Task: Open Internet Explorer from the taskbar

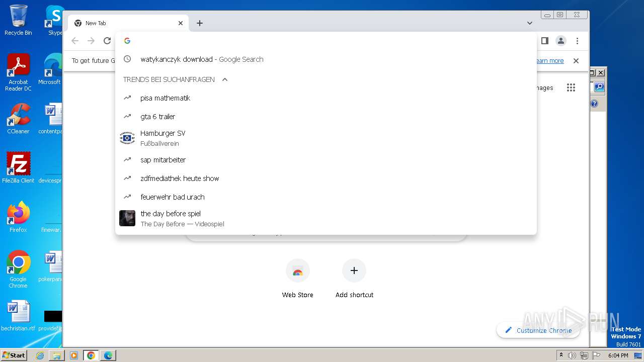Action: tap(40, 355)
